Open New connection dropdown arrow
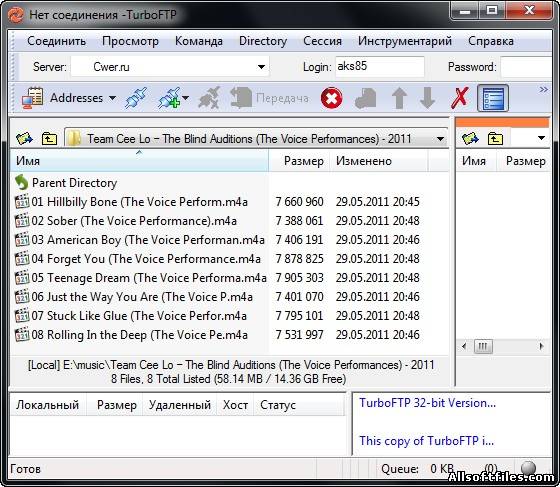 (186, 98)
